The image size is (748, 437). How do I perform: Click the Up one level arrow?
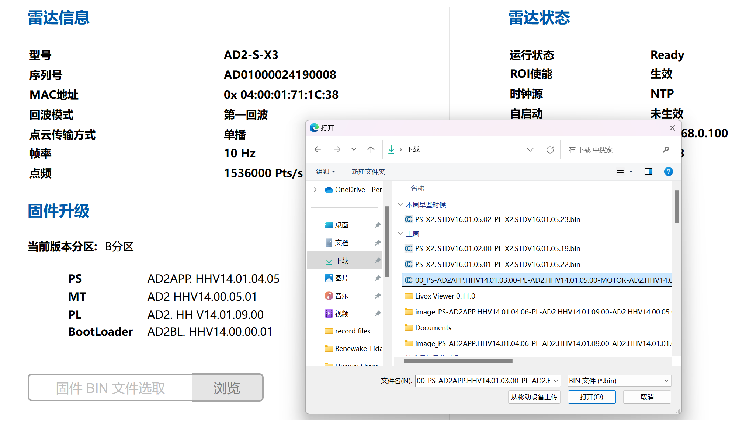(371, 149)
